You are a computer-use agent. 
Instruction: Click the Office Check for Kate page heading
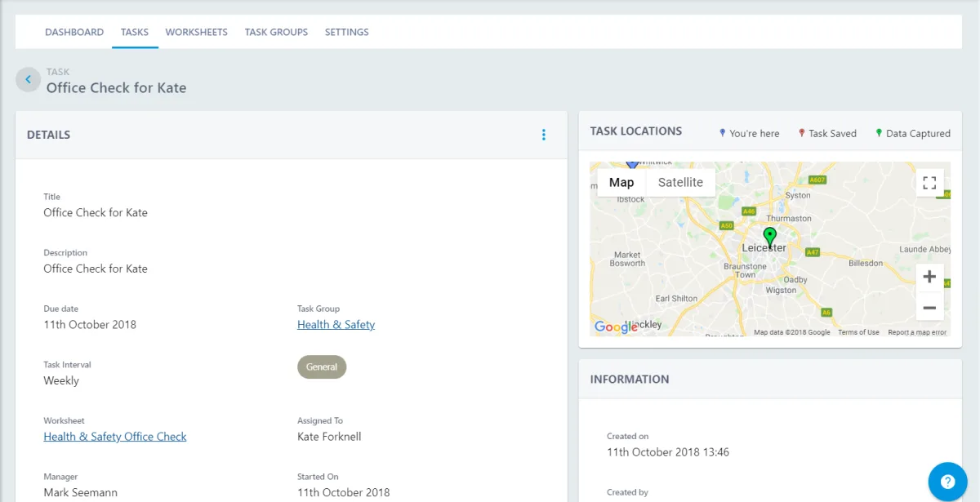coord(116,87)
